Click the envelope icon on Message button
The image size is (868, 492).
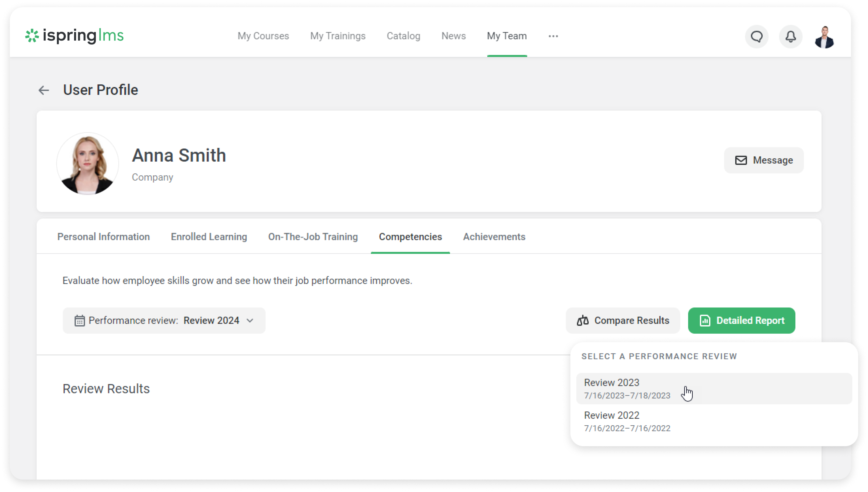[741, 160]
